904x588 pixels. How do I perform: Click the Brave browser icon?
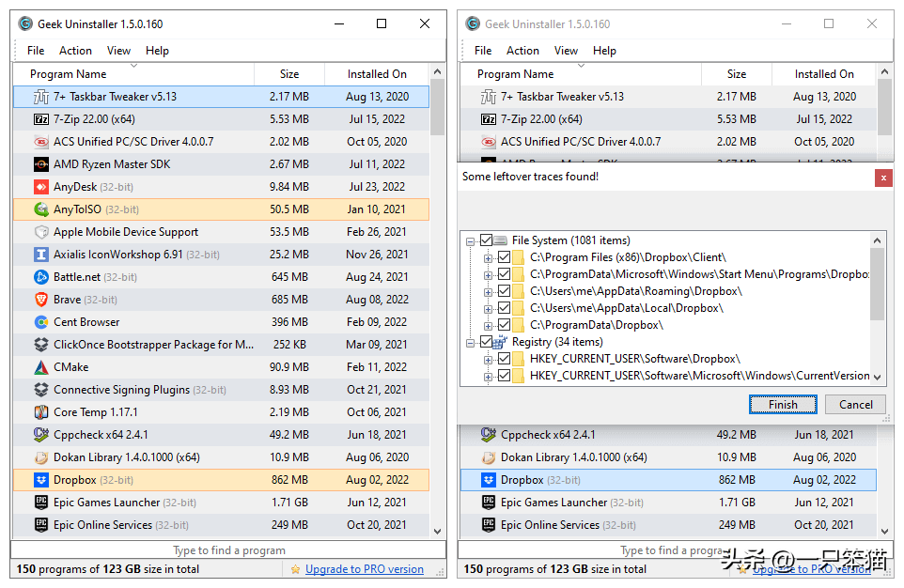coord(41,300)
